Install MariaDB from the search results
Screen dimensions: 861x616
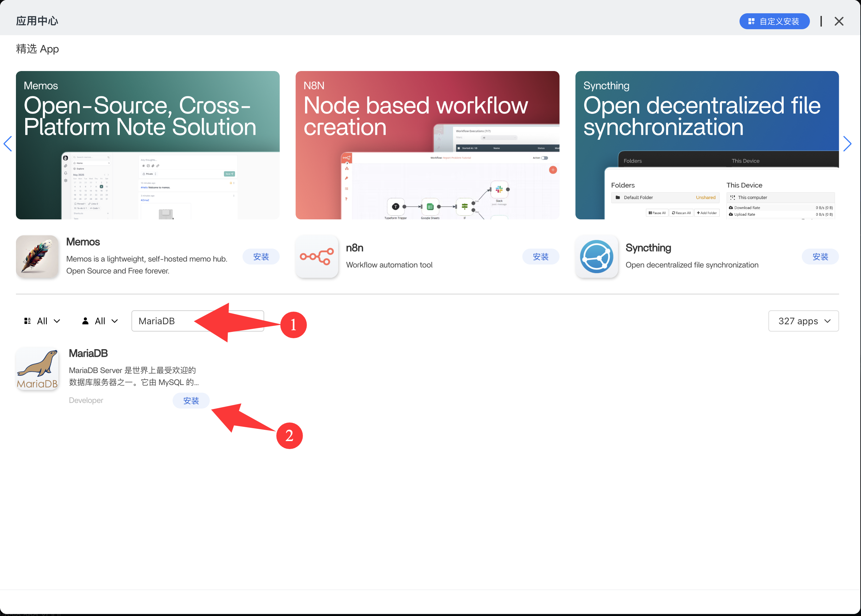click(191, 401)
